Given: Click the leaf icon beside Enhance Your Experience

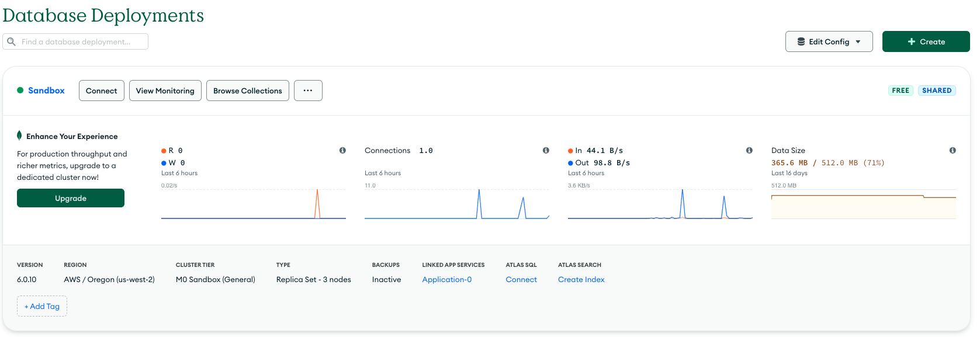Looking at the screenshot, I should click(x=19, y=136).
